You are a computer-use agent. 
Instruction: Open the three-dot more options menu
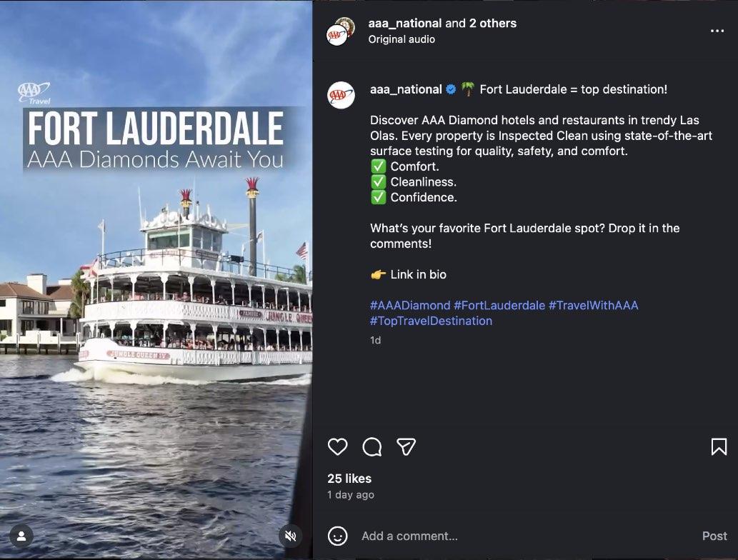(717, 31)
